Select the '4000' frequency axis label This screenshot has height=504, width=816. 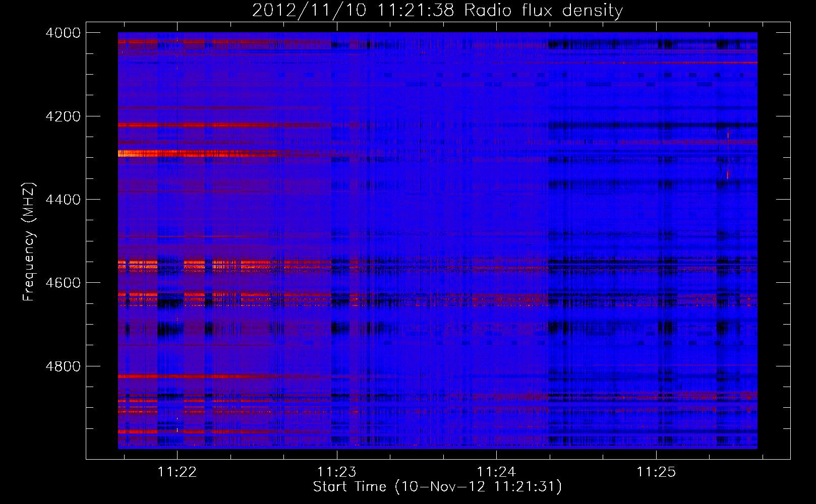pyautogui.click(x=63, y=33)
